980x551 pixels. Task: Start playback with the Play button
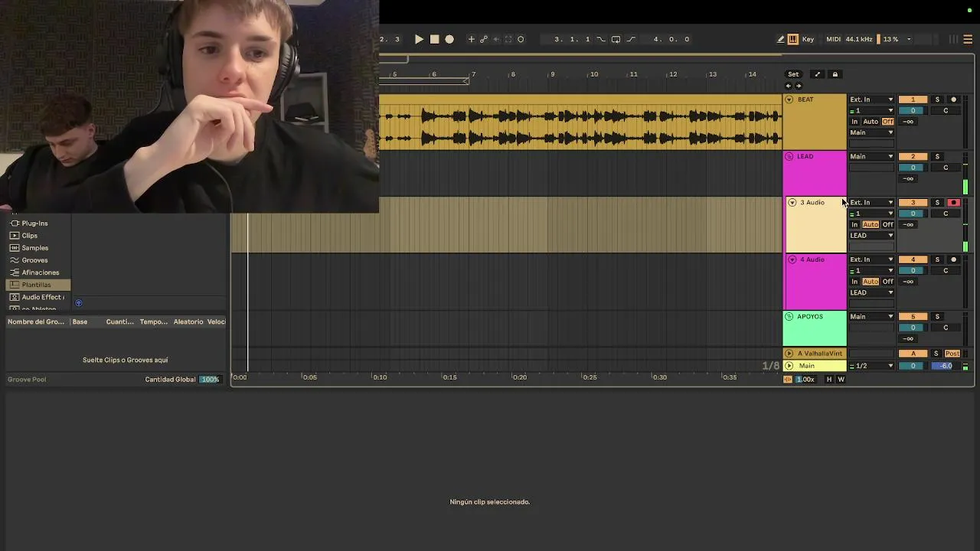[419, 39]
